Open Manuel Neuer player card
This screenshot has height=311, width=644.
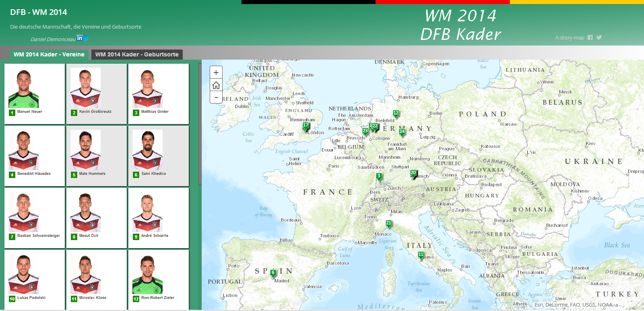(x=35, y=94)
